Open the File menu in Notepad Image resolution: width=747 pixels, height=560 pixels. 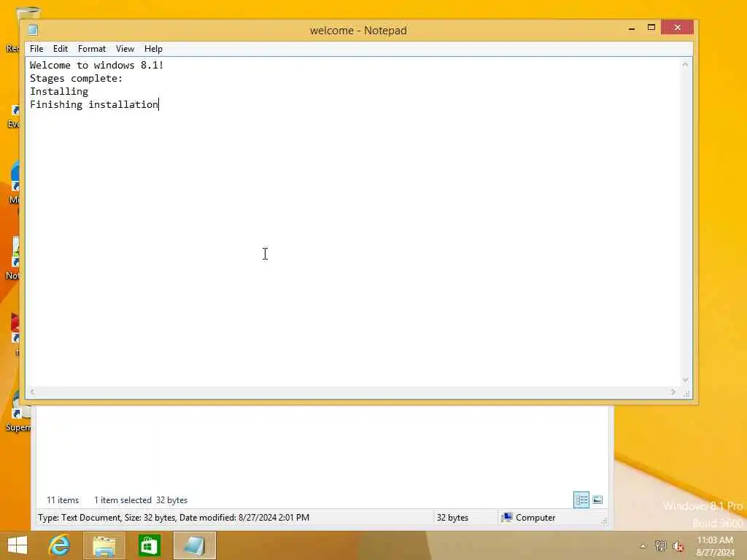(36, 49)
